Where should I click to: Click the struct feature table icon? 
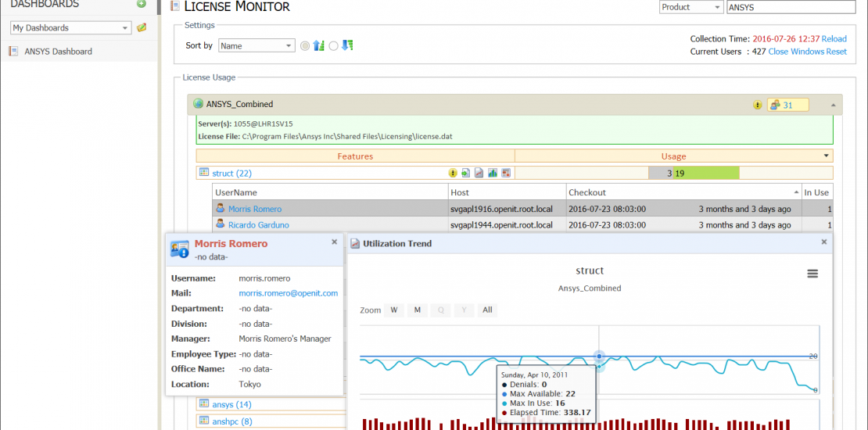click(204, 173)
